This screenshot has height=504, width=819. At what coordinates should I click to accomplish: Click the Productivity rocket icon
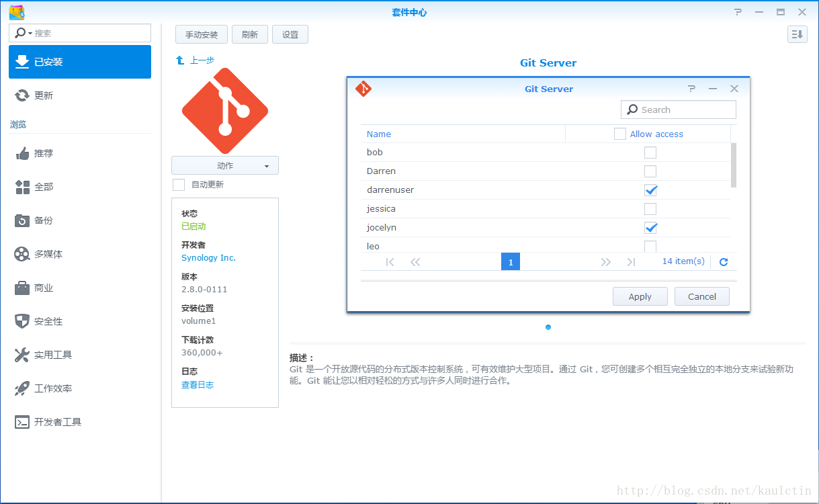coord(22,388)
